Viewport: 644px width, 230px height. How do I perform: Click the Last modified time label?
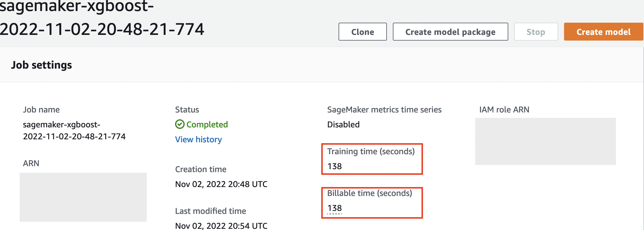tap(210, 211)
